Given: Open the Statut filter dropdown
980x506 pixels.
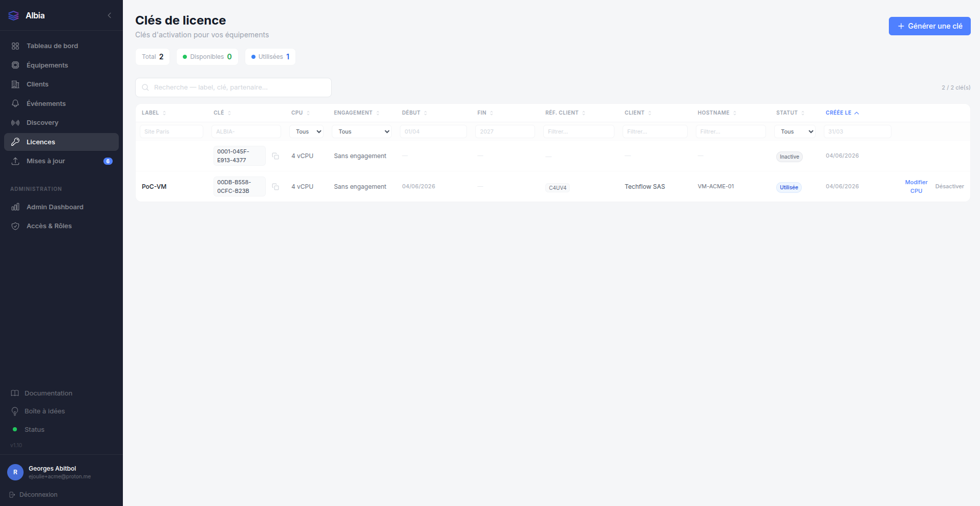Looking at the screenshot, I should 795,131.
